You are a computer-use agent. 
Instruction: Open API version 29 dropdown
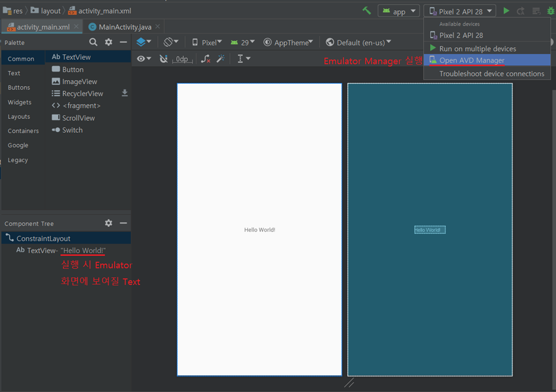pyautogui.click(x=243, y=43)
